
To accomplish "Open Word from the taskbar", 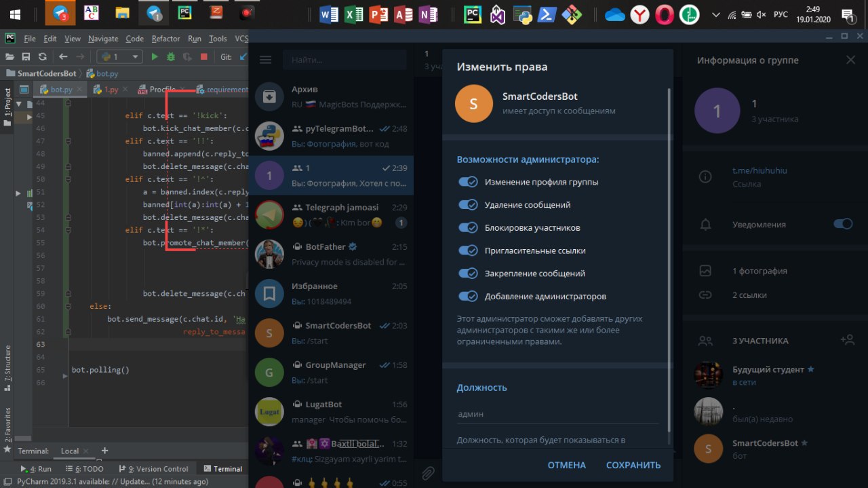I will 328,14.
